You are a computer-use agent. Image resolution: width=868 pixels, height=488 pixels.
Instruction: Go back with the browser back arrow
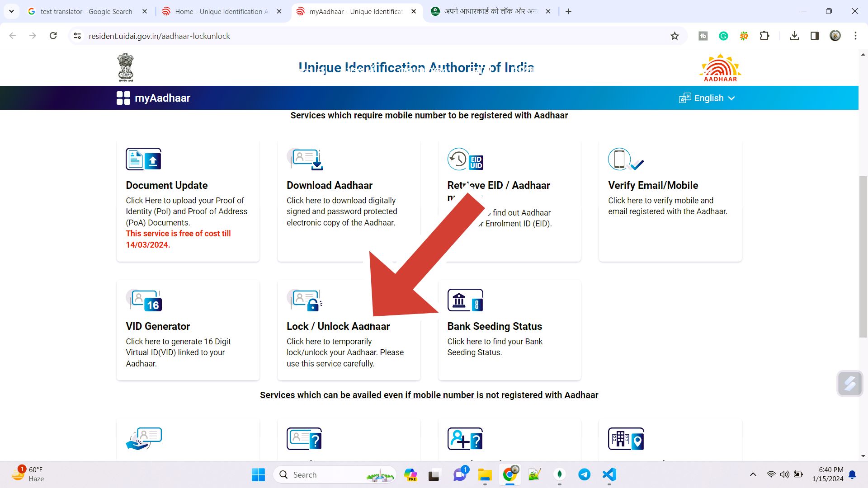[x=12, y=36]
